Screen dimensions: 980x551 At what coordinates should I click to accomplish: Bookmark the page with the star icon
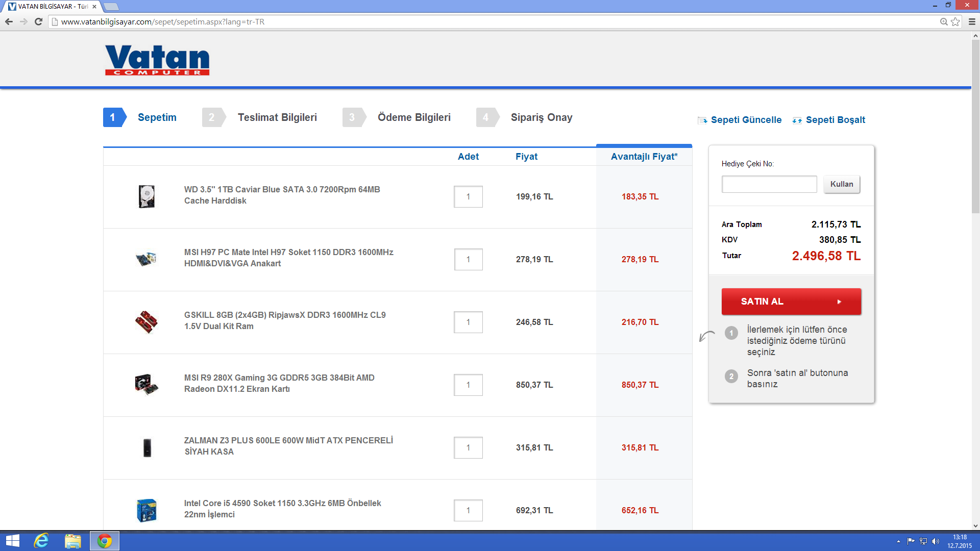tap(955, 21)
